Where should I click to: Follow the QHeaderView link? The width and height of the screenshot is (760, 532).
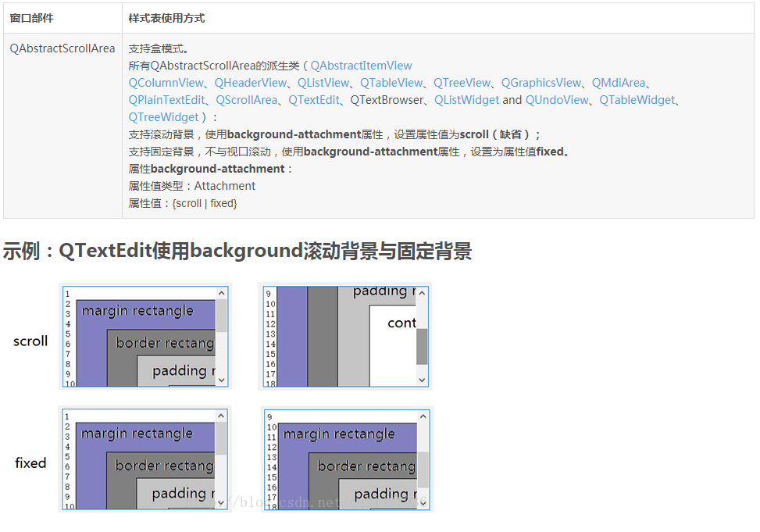(x=250, y=83)
